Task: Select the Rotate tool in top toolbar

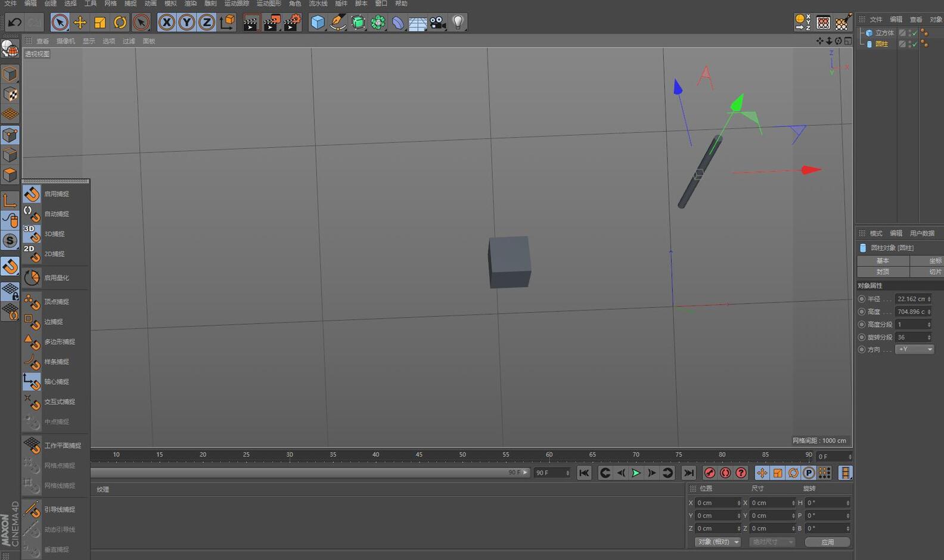Action: point(120,23)
